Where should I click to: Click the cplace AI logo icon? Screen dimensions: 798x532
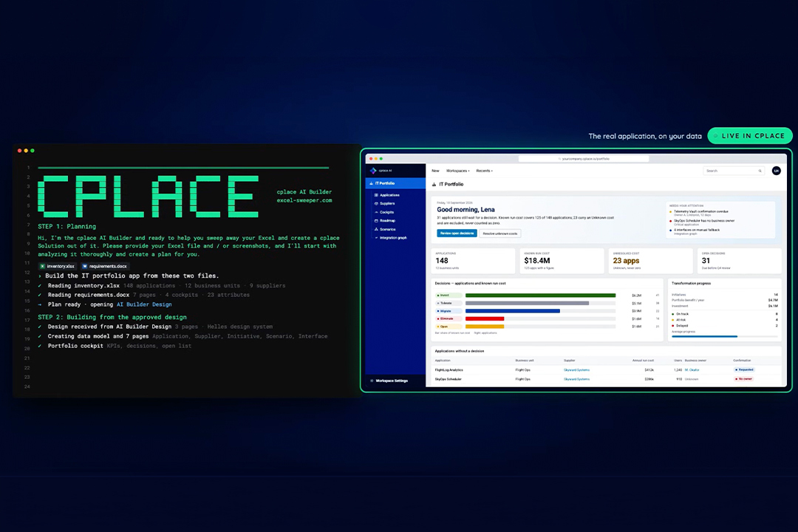[x=373, y=171]
